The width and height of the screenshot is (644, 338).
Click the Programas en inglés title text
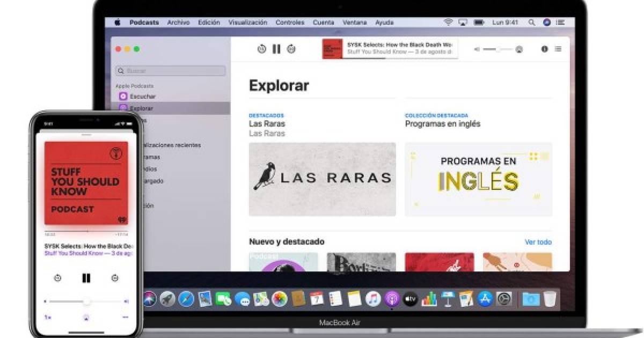tap(443, 124)
